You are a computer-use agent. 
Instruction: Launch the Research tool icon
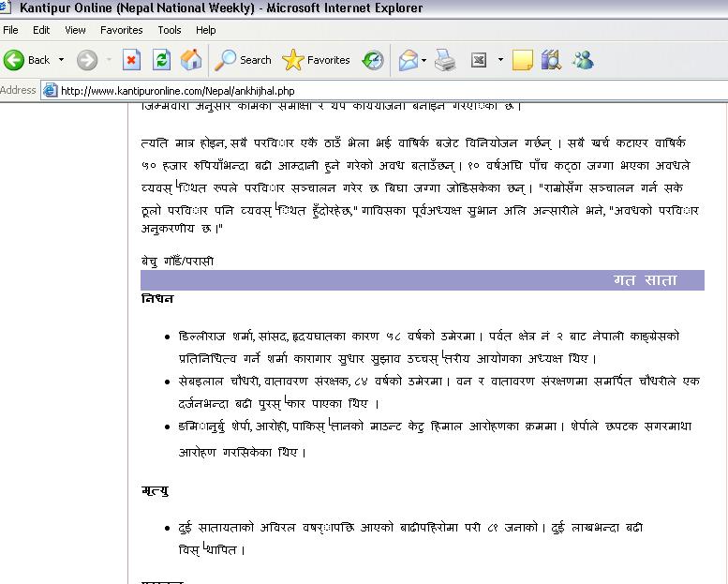(x=551, y=60)
